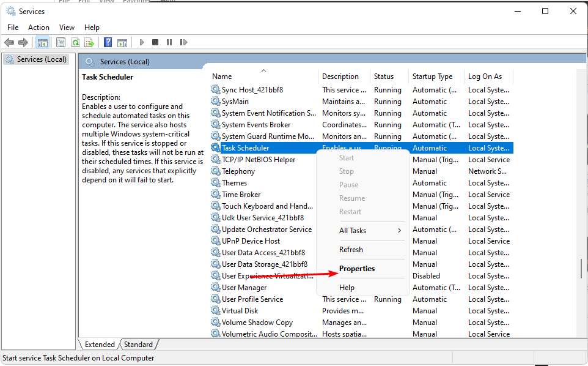The image size is (588, 366).
Task: Sort by the Status column header
Action: coord(389,77)
